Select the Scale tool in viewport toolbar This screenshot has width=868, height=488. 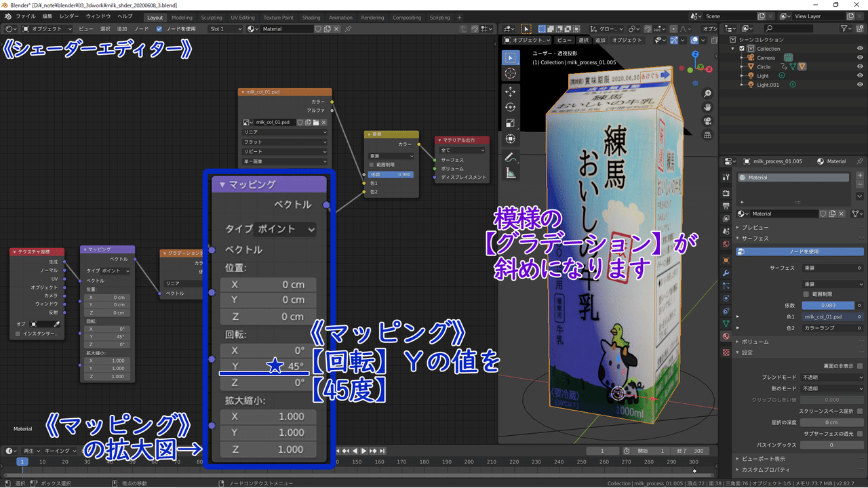pyautogui.click(x=511, y=123)
